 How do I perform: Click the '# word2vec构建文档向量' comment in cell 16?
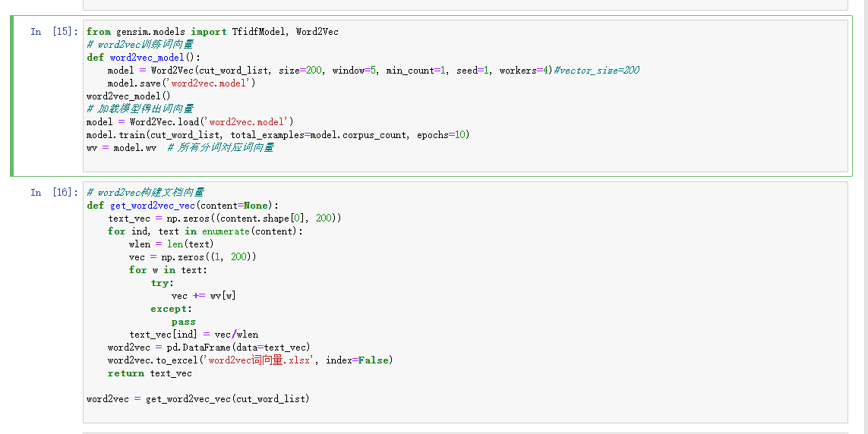click(x=146, y=193)
